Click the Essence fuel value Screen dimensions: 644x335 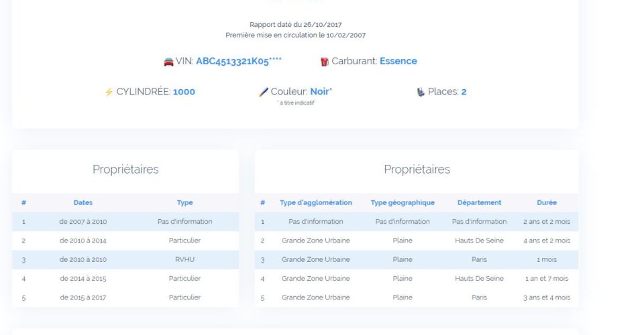tap(398, 61)
